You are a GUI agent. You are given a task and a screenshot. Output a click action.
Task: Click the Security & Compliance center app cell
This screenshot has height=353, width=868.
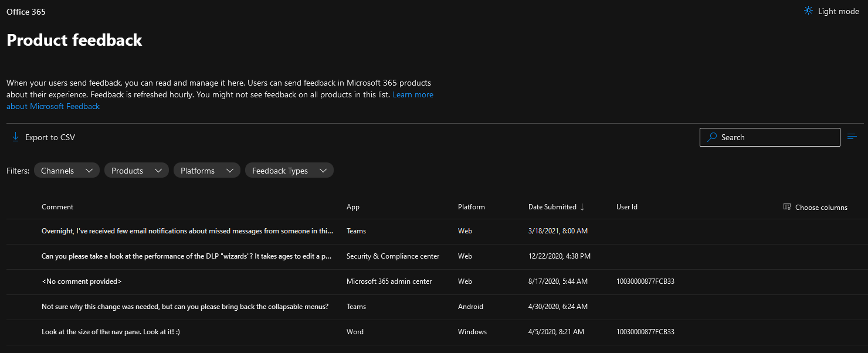click(x=393, y=256)
